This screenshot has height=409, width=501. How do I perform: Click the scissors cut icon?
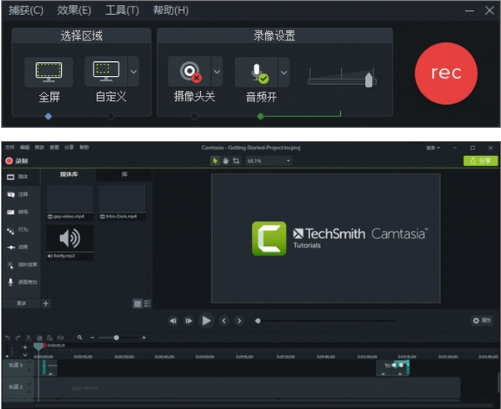pyautogui.click(x=29, y=338)
